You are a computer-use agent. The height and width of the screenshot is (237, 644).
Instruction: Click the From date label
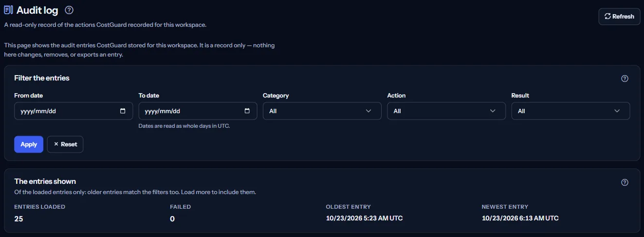pyautogui.click(x=29, y=96)
